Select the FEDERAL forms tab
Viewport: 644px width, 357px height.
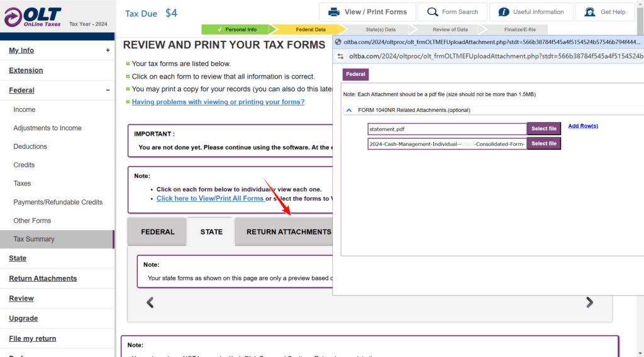tap(158, 232)
